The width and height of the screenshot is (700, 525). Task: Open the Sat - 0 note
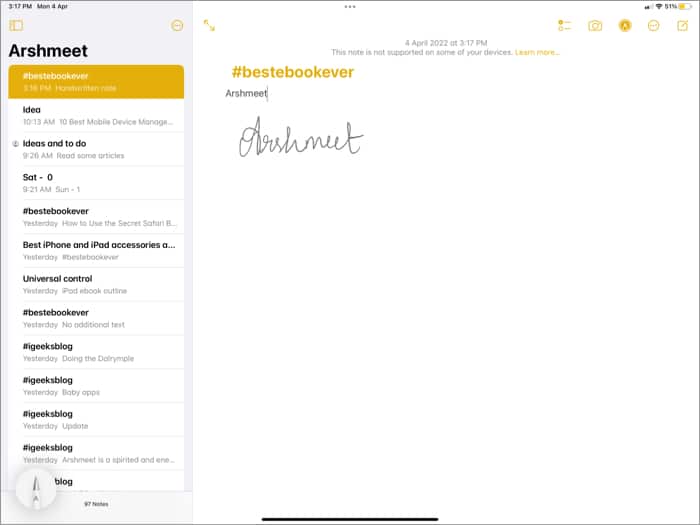[96, 183]
